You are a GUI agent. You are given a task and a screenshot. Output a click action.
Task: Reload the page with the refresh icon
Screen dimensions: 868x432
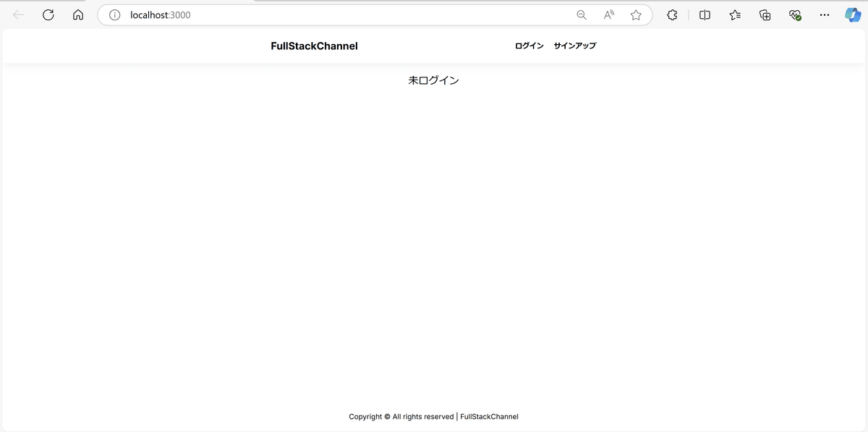[48, 14]
